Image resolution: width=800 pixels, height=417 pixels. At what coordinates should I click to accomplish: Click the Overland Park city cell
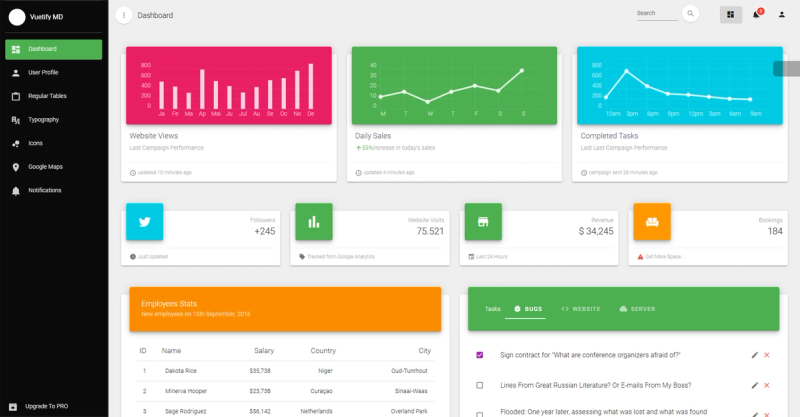pyautogui.click(x=409, y=411)
